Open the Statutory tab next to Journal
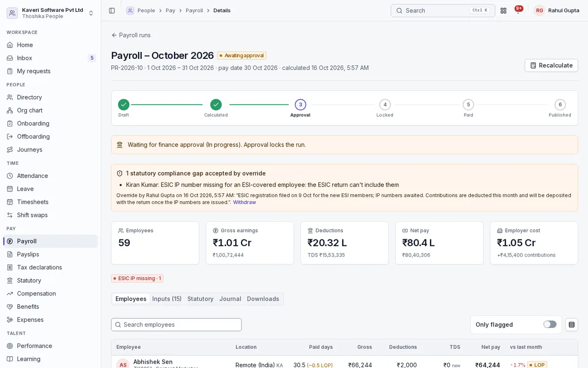Viewport: 588px width, 368px height. [200, 299]
